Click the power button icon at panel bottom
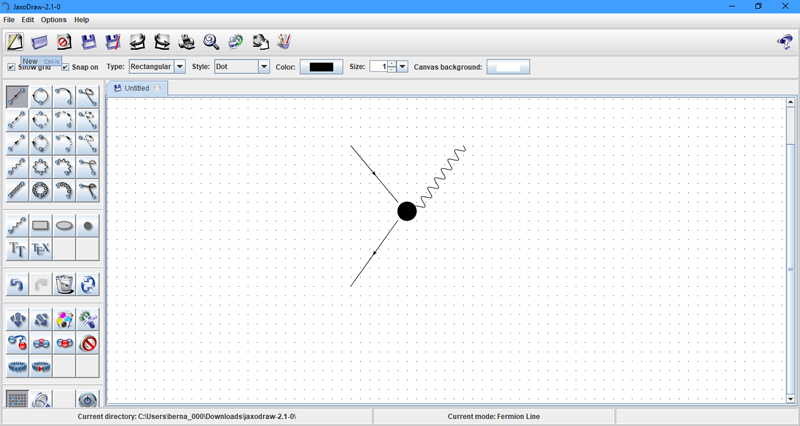The width and height of the screenshot is (800, 426). coord(87,399)
